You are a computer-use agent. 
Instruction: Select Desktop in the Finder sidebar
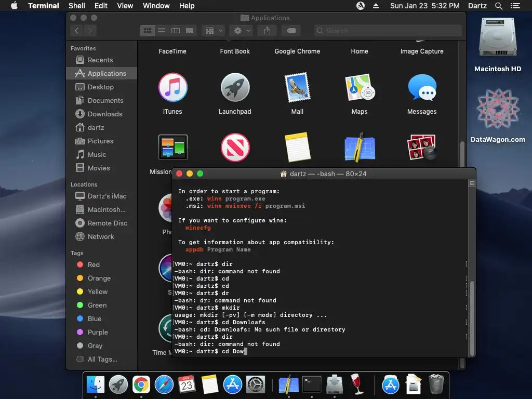click(102, 87)
